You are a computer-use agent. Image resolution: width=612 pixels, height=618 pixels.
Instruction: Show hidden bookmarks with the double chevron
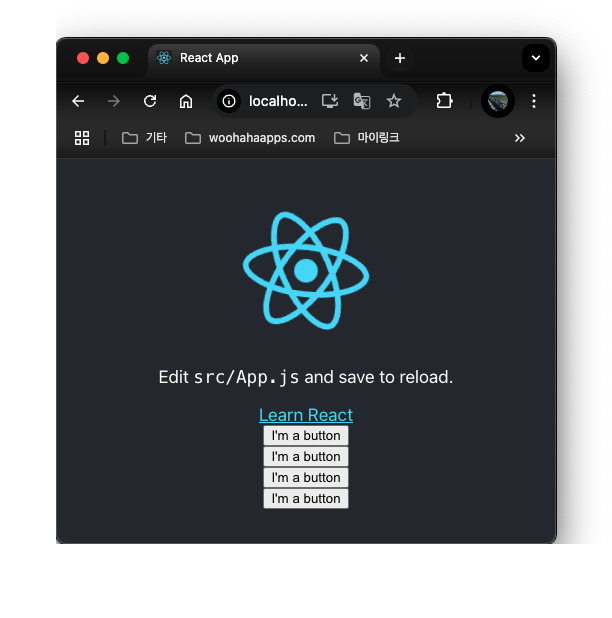coord(520,138)
